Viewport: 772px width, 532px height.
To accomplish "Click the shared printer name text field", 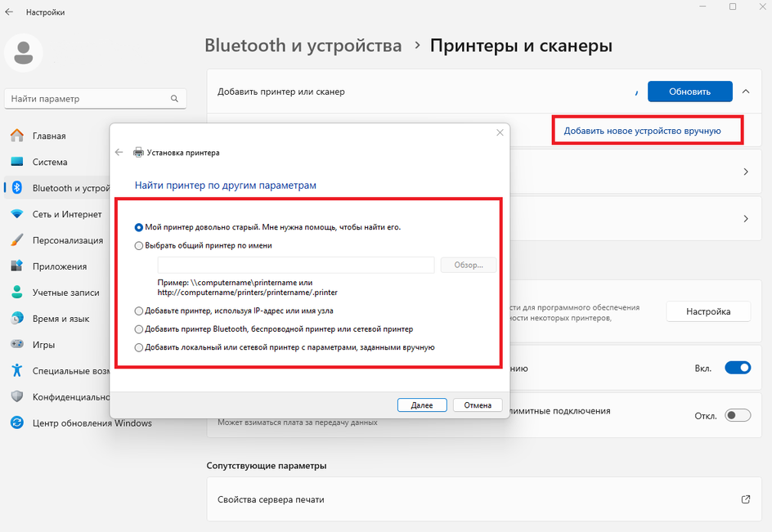I will [x=296, y=265].
